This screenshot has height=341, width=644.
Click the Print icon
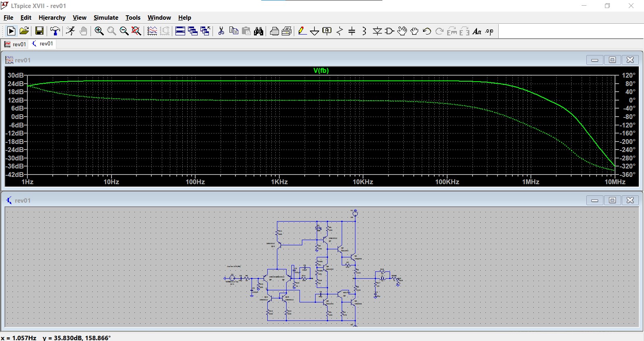click(x=275, y=31)
